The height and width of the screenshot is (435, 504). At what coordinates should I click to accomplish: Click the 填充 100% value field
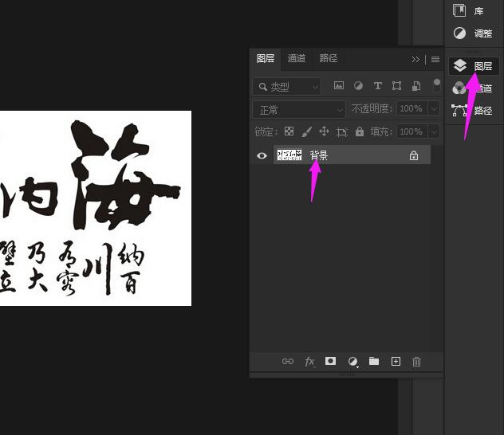point(411,131)
